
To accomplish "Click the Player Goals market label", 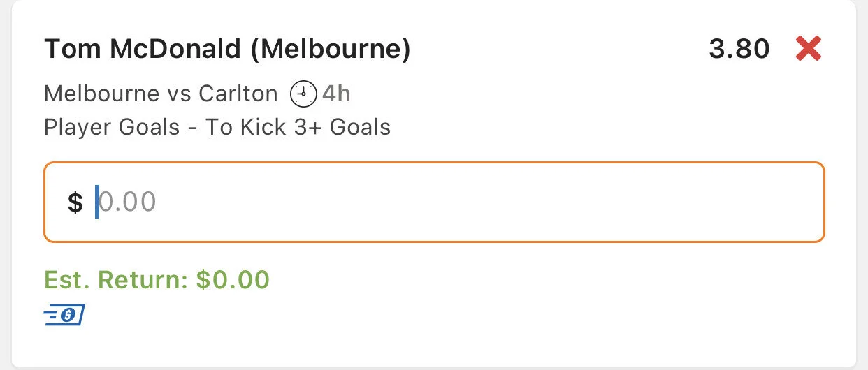I will tap(111, 128).
